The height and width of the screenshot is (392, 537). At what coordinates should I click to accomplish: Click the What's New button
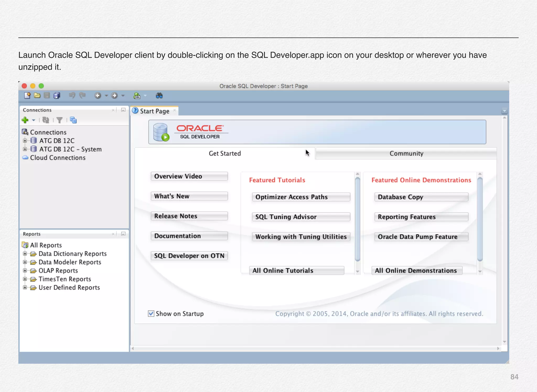[x=189, y=196]
